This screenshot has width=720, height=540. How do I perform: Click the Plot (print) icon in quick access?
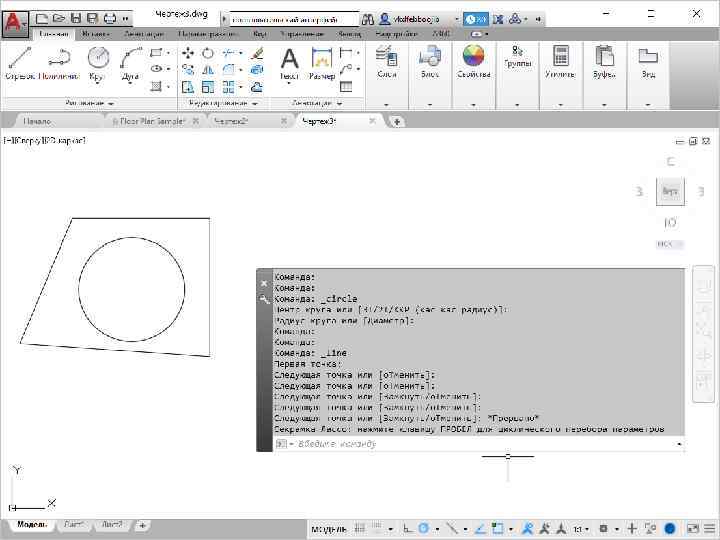pos(110,18)
